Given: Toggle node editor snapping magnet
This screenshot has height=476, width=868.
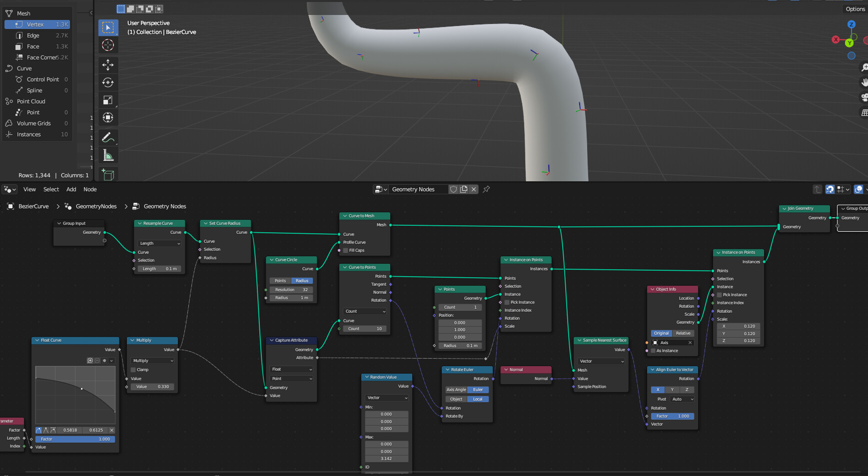Looking at the screenshot, I should (830, 189).
